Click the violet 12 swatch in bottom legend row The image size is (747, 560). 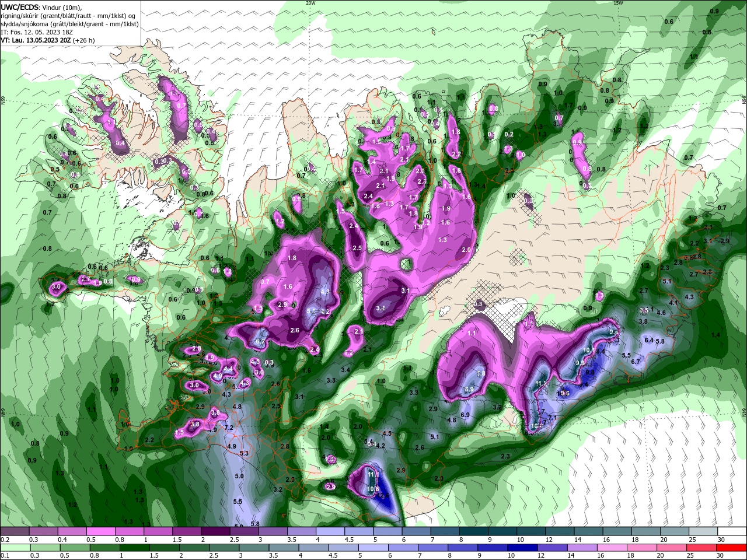(x=552, y=548)
